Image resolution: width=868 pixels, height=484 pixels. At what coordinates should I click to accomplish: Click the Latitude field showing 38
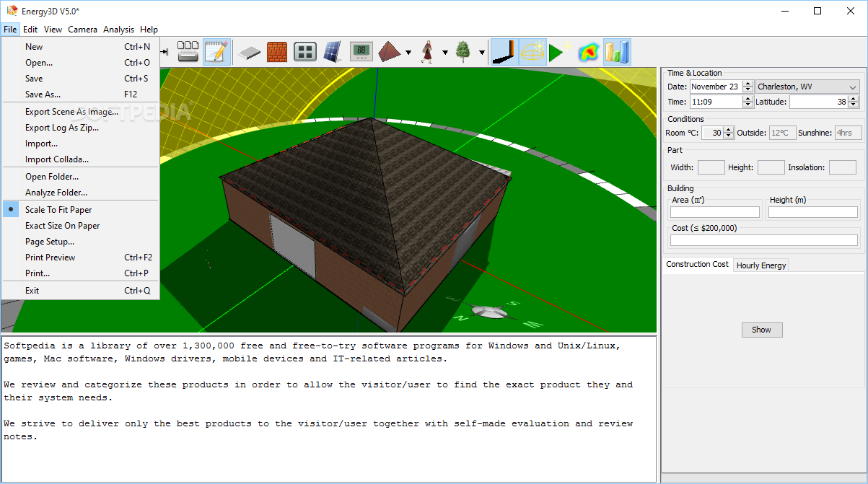tap(819, 102)
